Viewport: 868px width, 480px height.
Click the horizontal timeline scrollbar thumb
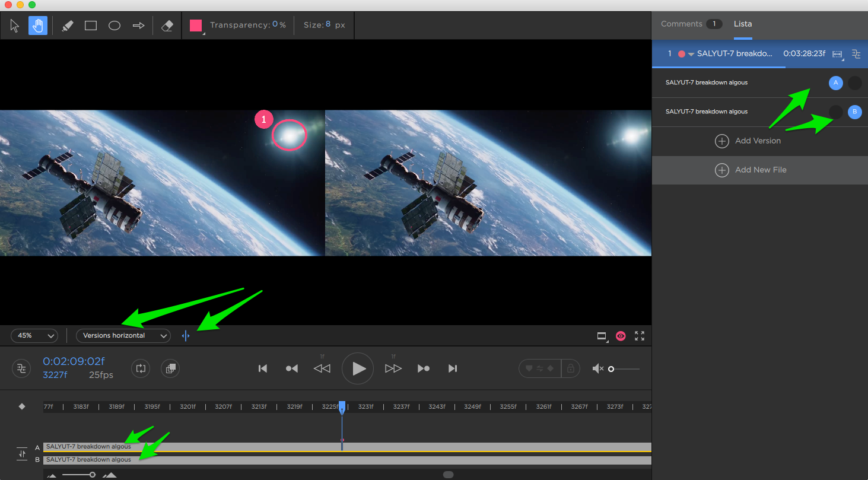[448, 475]
